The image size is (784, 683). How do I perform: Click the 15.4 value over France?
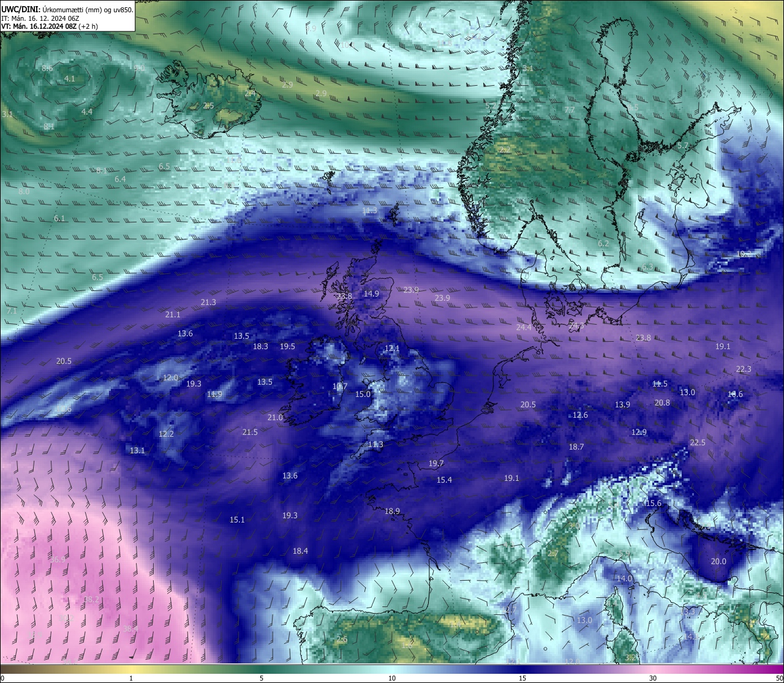click(444, 480)
